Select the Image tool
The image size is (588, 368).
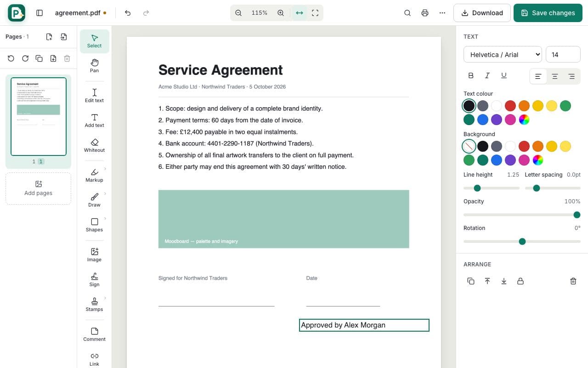click(x=94, y=255)
